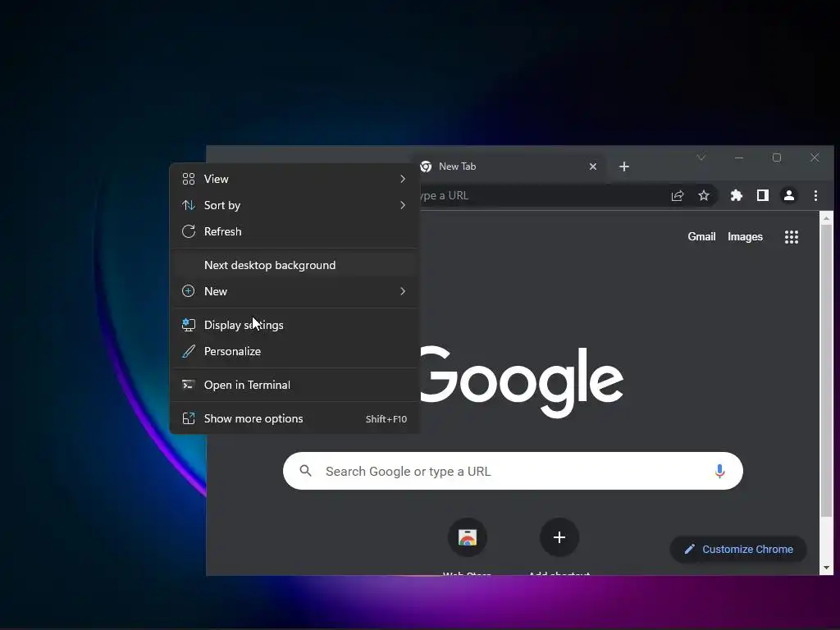Click the Customize Chrome button
840x630 pixels.
tap(739, 550)
